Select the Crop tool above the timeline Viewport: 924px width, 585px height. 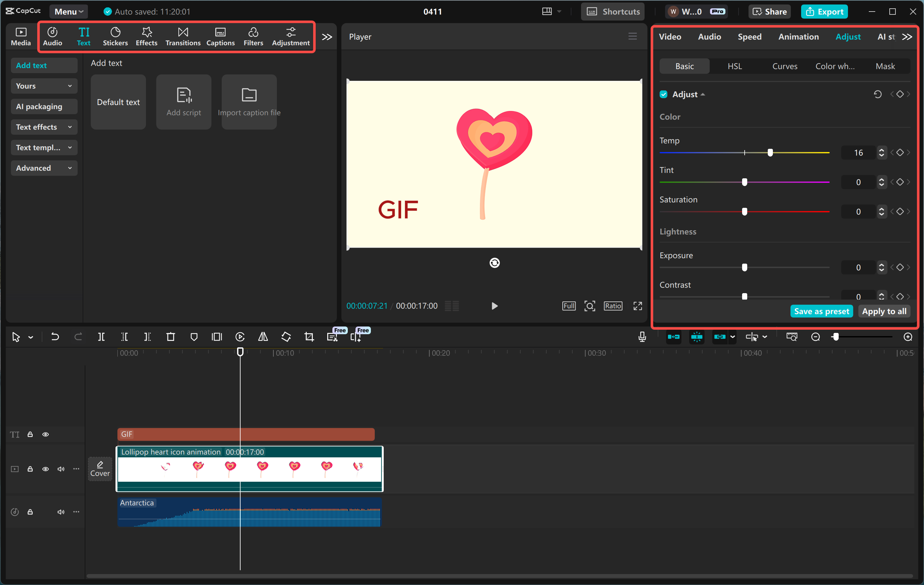coord(309,336)
